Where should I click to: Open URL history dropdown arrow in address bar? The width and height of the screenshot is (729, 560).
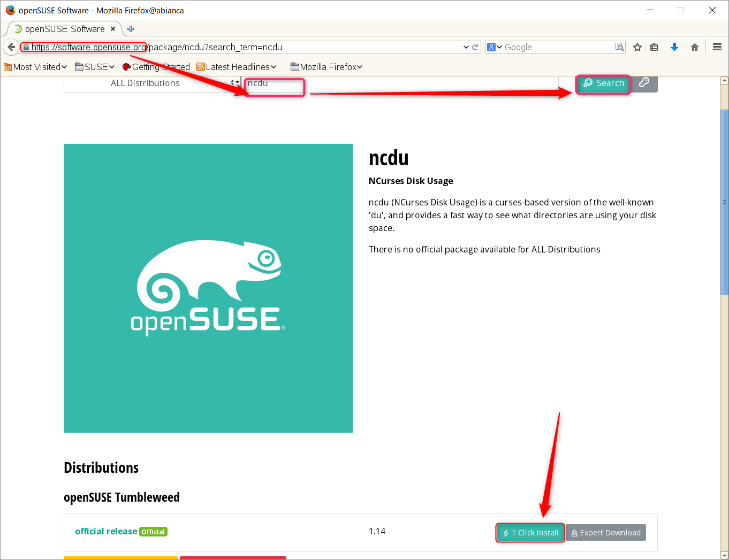[x=466, y=47]
